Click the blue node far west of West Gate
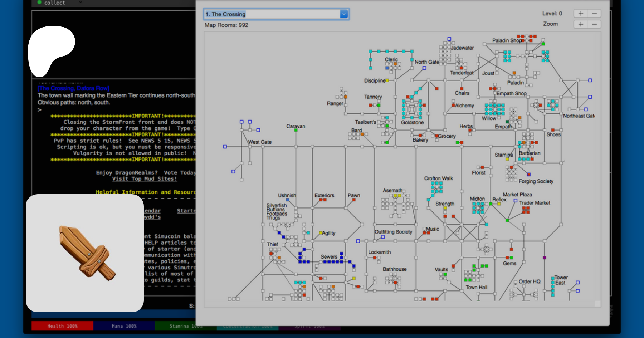 click(225, 147)
